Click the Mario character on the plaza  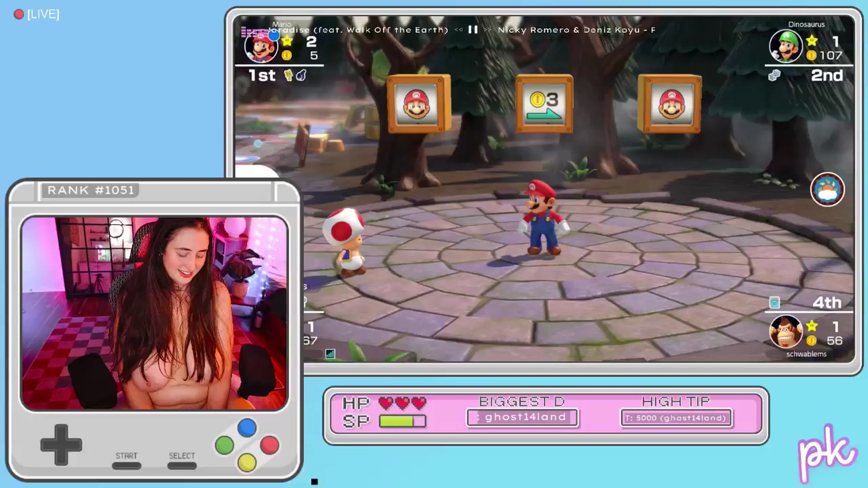pyautogui.click(x=543, y=218)
